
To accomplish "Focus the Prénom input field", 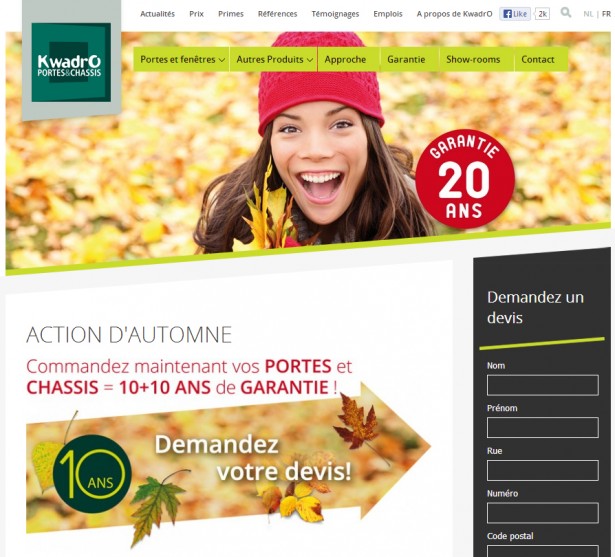I will pyautogui.click(x=542, y=428).
